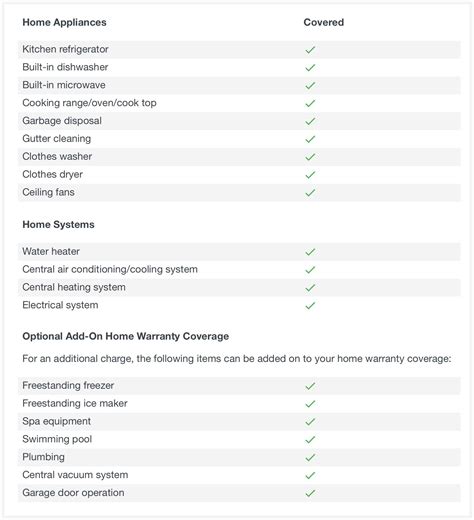This screenshot has width=474, height=520.
Task: Click the checkmark for Kitchen refrigerator
Action: click(310, 50)
